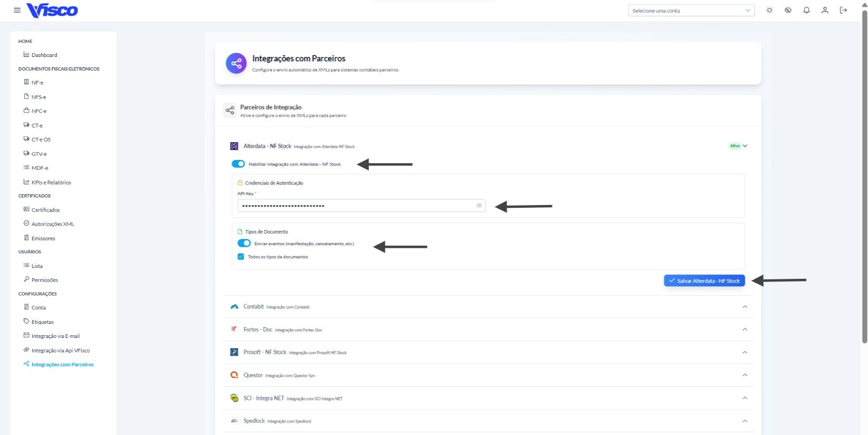Toggle Habilitar integração com Alterdata switch

pyautogui.click(x=238, y=164)
